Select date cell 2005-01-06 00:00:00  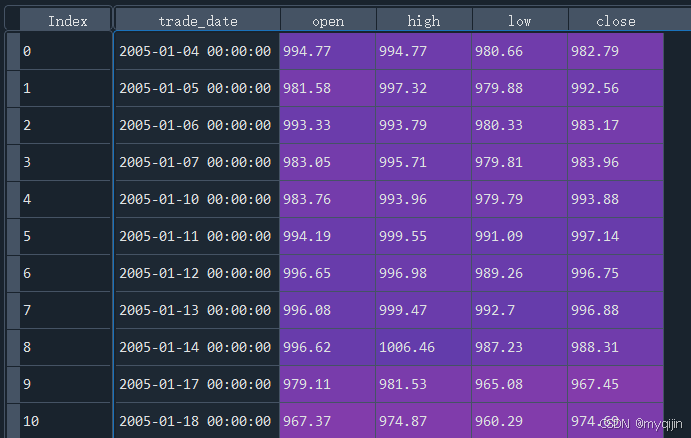click(x=197, y=125)
